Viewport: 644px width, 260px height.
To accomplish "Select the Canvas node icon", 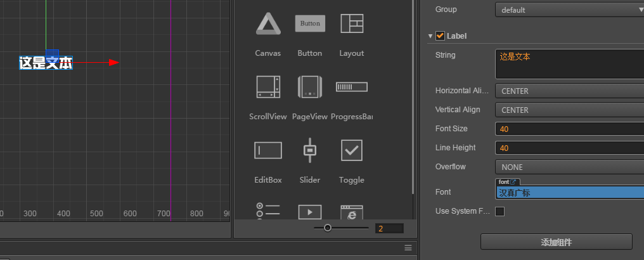I will click(268, 25).
